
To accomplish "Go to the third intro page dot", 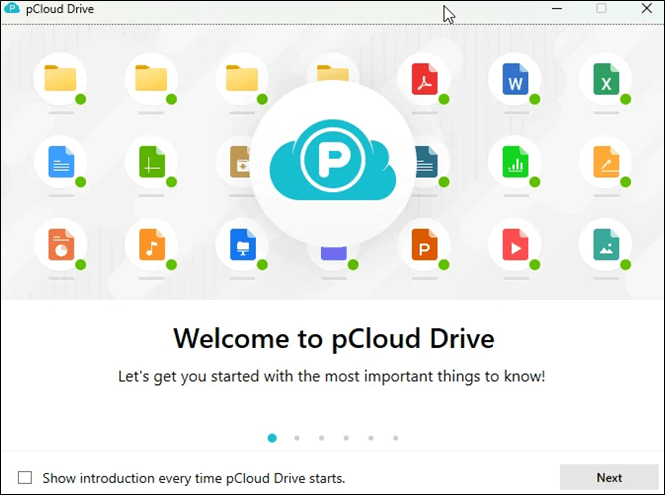I will pyautogui.click(x=321, y=438).
